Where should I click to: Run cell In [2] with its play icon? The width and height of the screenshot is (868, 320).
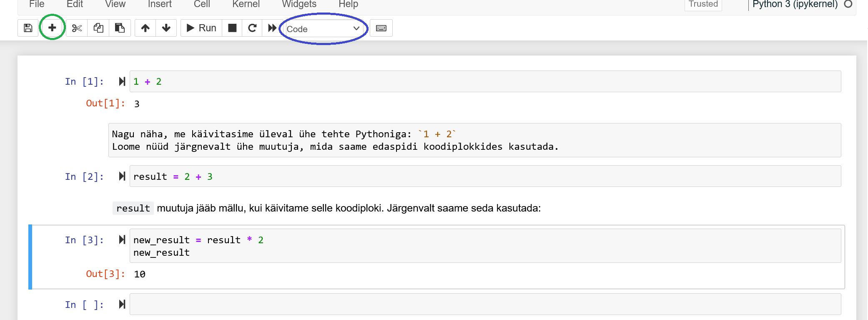pos(122,176)
